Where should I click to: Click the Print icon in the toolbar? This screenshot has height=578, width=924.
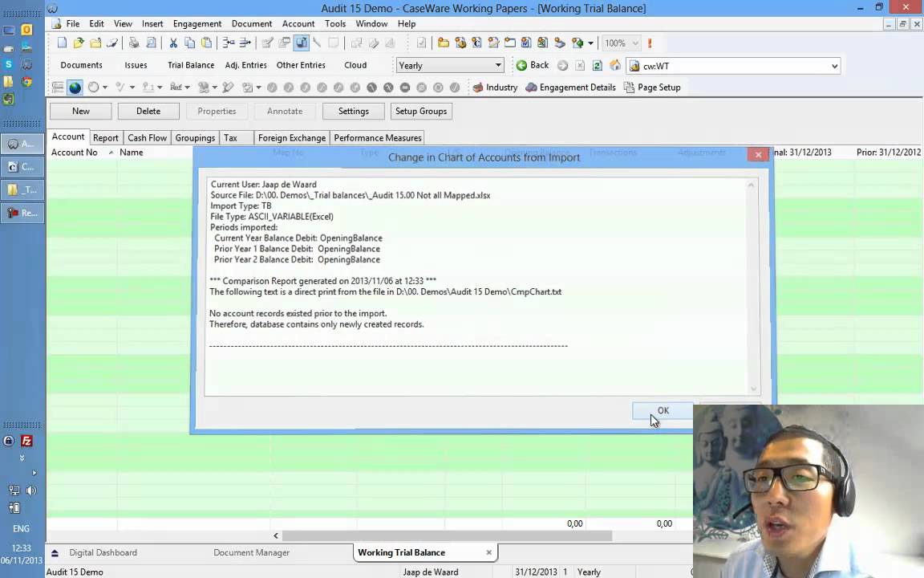tap(134, 43)
